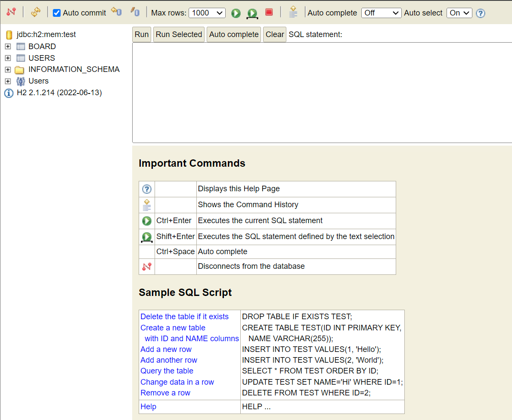This screenshot has height=420, width=512.
Task: Open the Max rows dropdown
Action: pyautogui.click(x=207, y=13)
